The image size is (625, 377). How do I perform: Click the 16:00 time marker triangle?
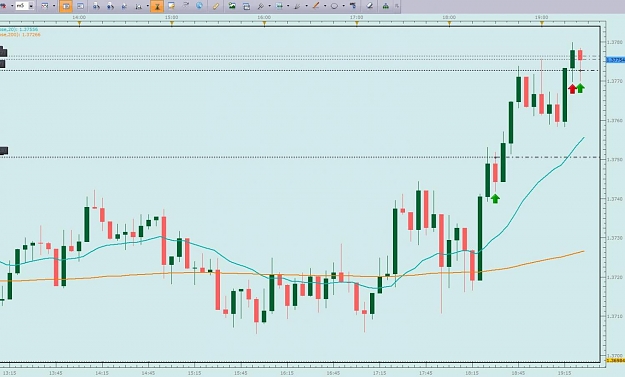264,24
